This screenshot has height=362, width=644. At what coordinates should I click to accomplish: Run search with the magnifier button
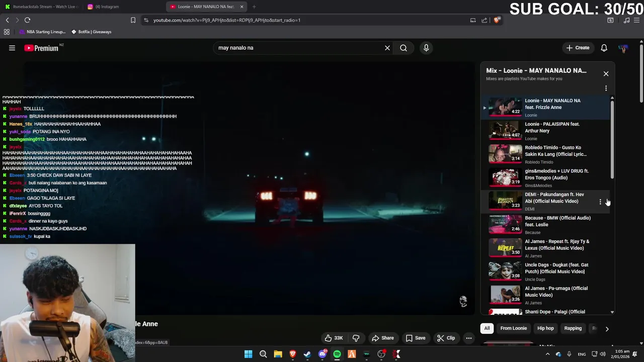[404, 48]
